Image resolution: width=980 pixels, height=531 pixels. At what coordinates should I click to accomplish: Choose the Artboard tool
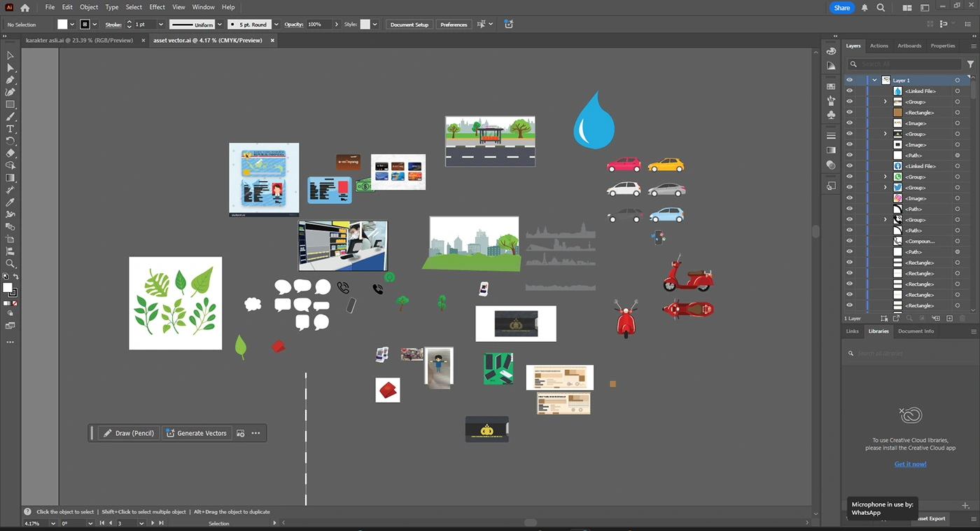(x=10, y=239)
